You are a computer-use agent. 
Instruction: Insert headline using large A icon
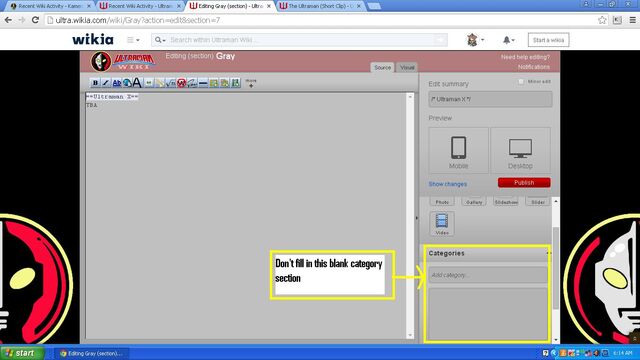tap(137, 83)
